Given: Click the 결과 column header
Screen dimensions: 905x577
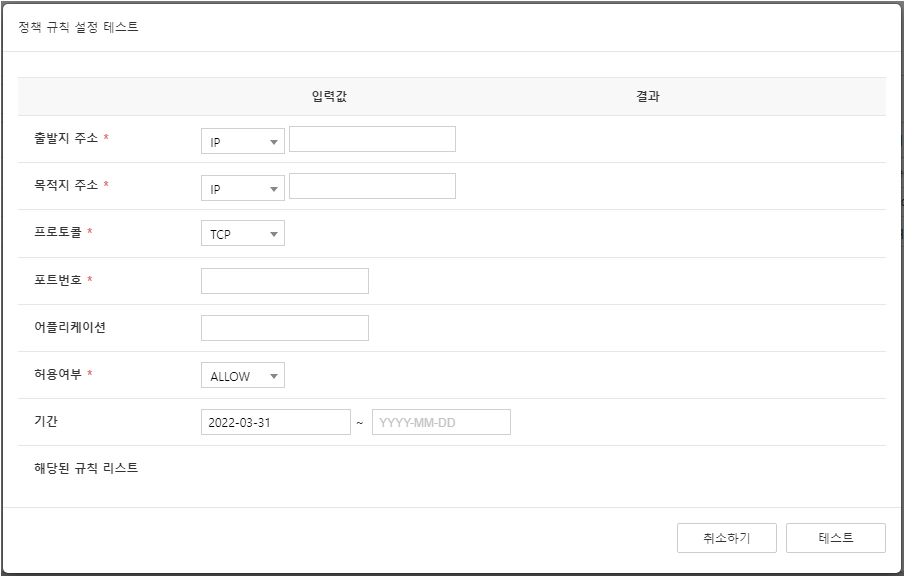Looking at the screenshot, I should [648, 96].
